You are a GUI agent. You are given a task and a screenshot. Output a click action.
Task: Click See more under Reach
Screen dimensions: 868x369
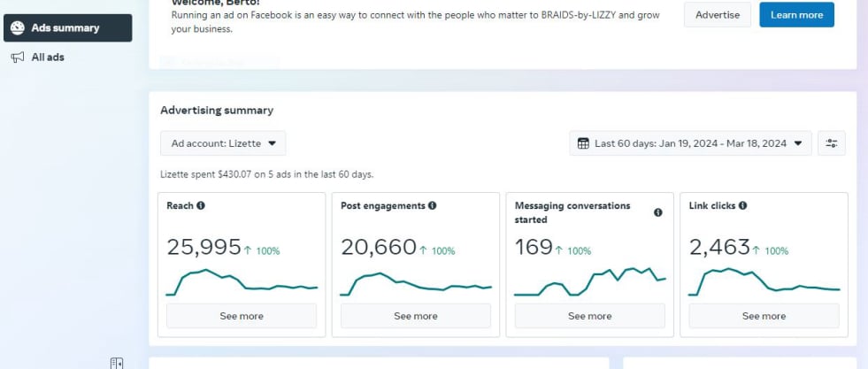(242, 316)
